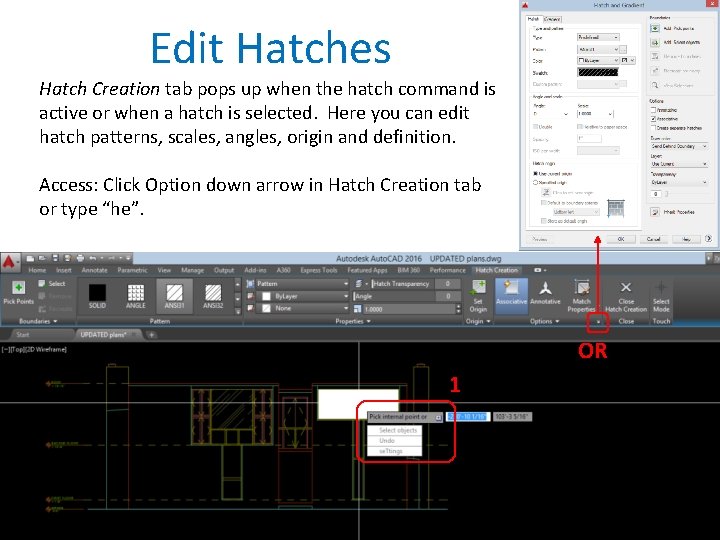
Task: Toggle the Annotative hatch option in ribbon
Action: (x=545, y=293)
